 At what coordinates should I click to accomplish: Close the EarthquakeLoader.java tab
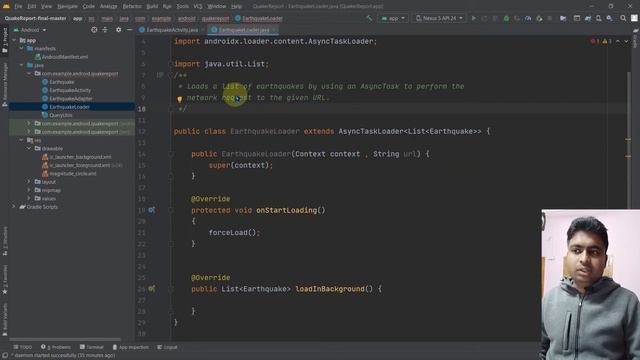pyautogui.click(x=275, y=30)
